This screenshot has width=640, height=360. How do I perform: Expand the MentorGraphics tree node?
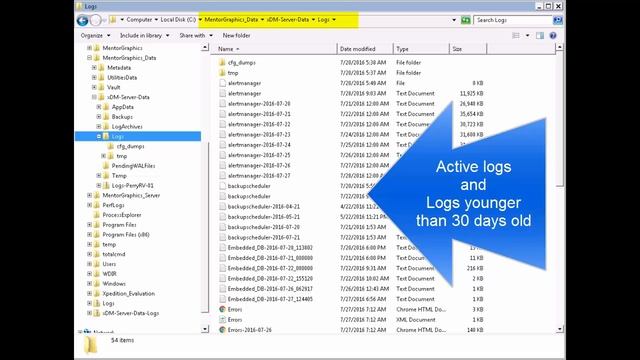pyautogui.click(x=89, y=48)
